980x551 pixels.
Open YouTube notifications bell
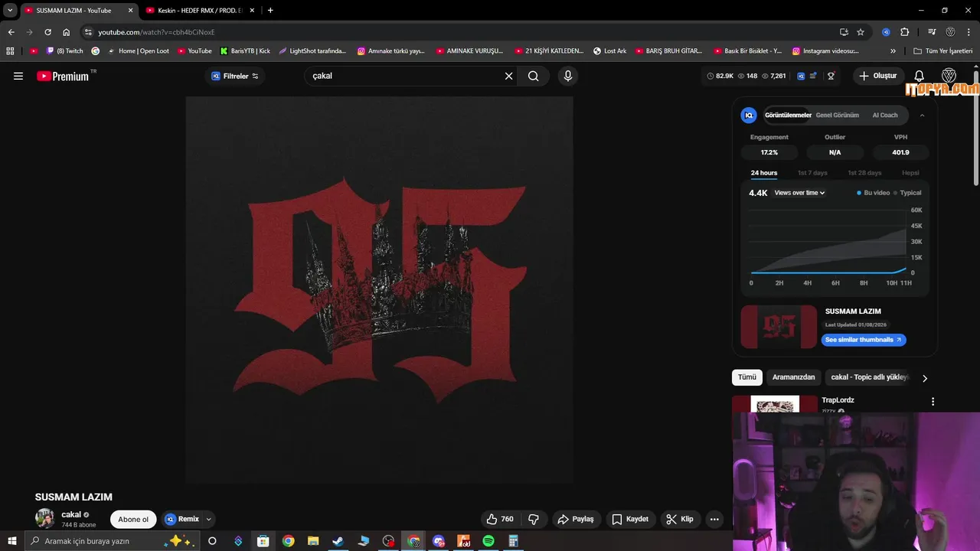click(920, 76)
